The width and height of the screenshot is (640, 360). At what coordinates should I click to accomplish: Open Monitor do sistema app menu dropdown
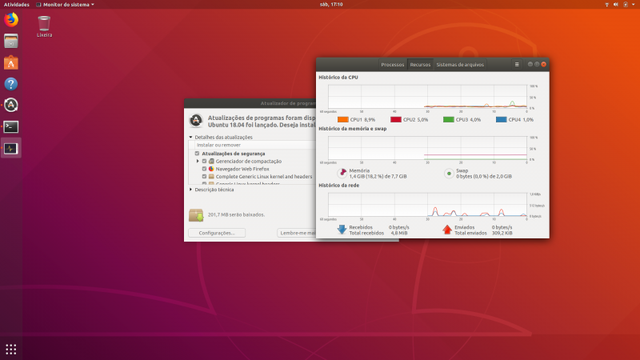pos(65,4)
